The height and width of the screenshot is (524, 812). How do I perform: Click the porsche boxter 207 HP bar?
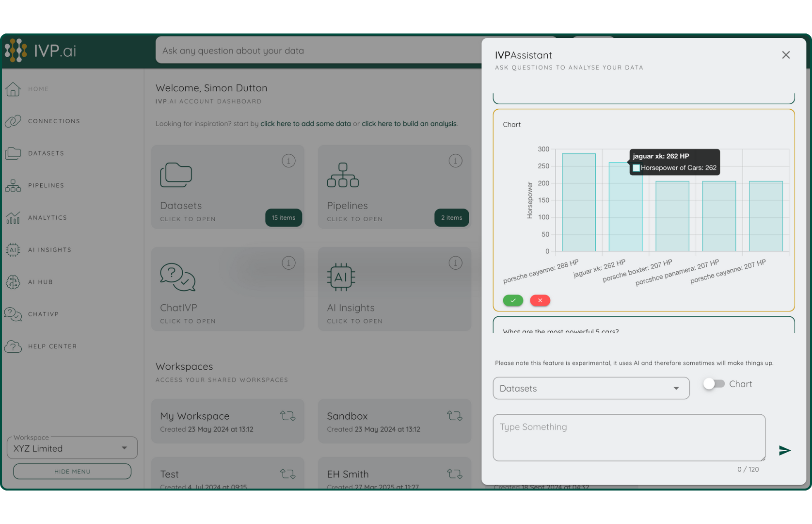(672, 216)
